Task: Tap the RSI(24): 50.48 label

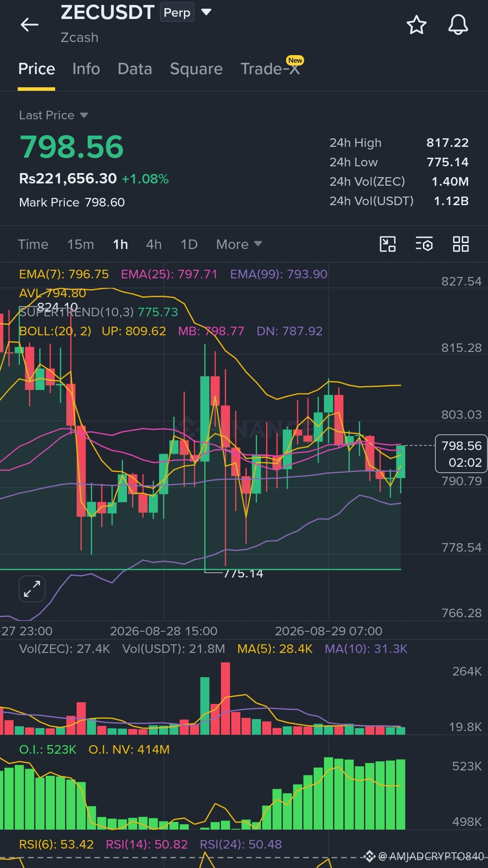Action: pyautogui.click(x=241, y=844)
